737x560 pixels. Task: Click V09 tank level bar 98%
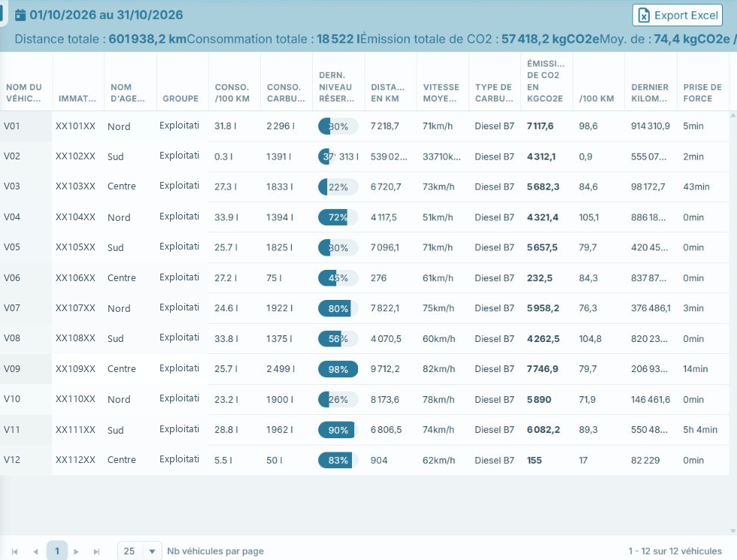tap(338, 369)
